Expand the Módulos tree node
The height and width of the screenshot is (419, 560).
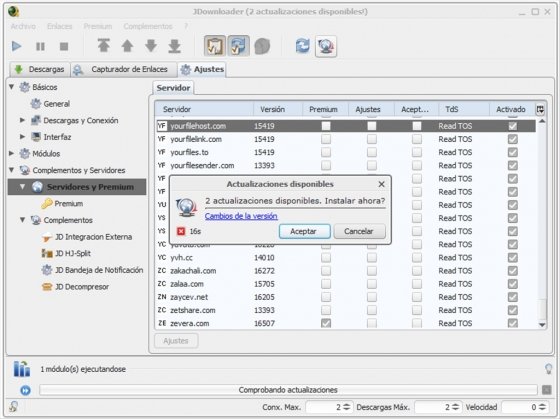pos(12,154)
